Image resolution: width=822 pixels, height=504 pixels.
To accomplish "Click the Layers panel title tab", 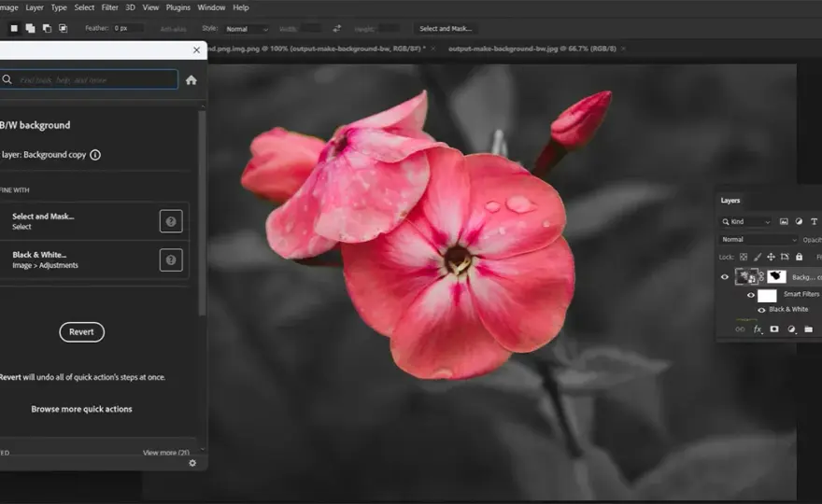I will tap(730, 201).
